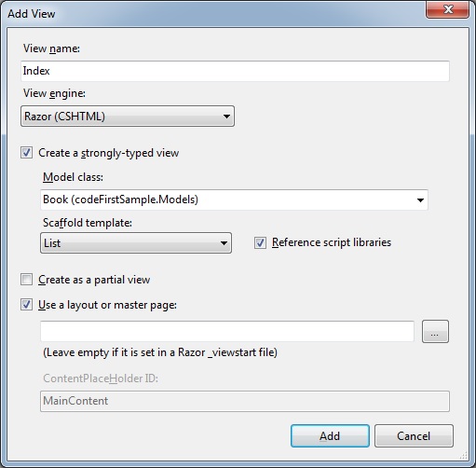Expand the Model class combo box arrow
Screen dimensions: 476x468
coord(420,200)
